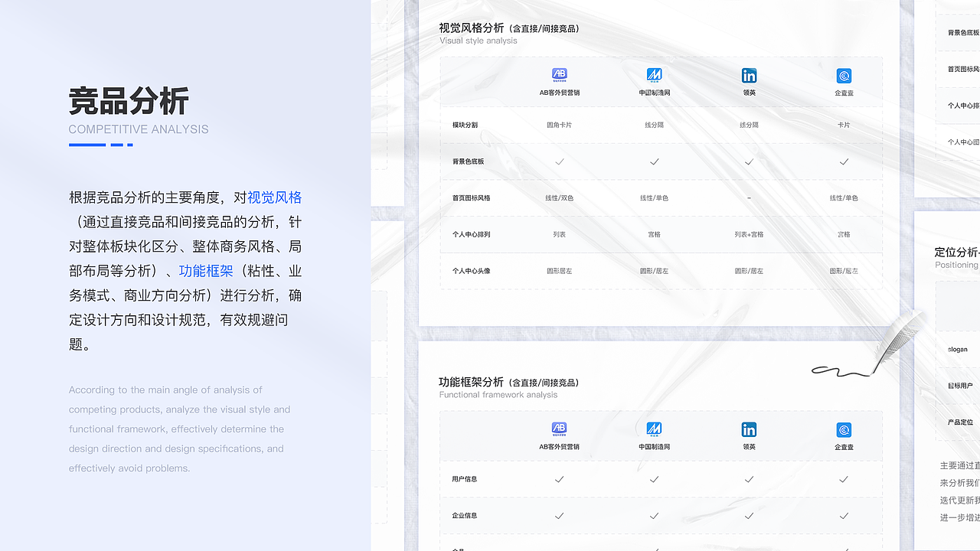Click the 功能框架分析 section title

(472, 382)
